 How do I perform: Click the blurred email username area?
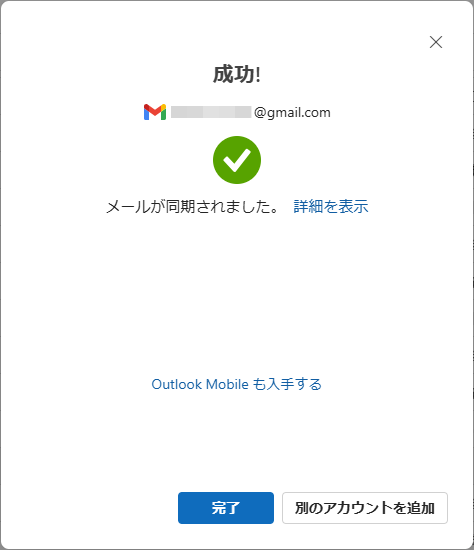[211, 112]
